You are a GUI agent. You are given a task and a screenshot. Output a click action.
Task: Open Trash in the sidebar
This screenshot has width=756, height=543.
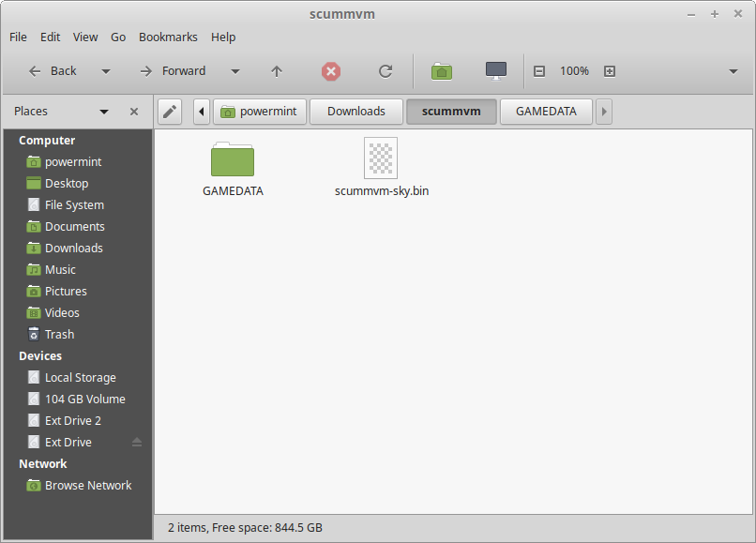pyautogui.click(x=78, y=334)
